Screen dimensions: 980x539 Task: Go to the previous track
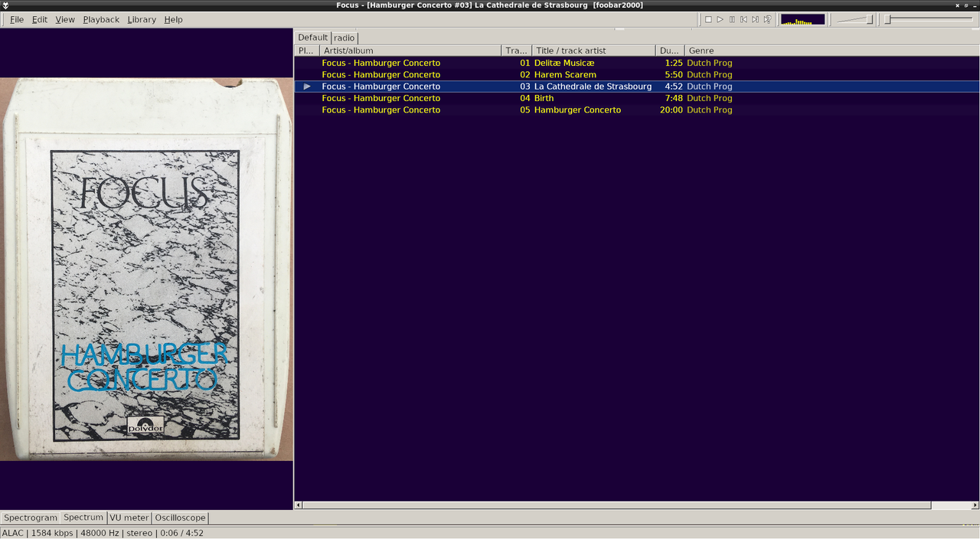click(743, 19)
